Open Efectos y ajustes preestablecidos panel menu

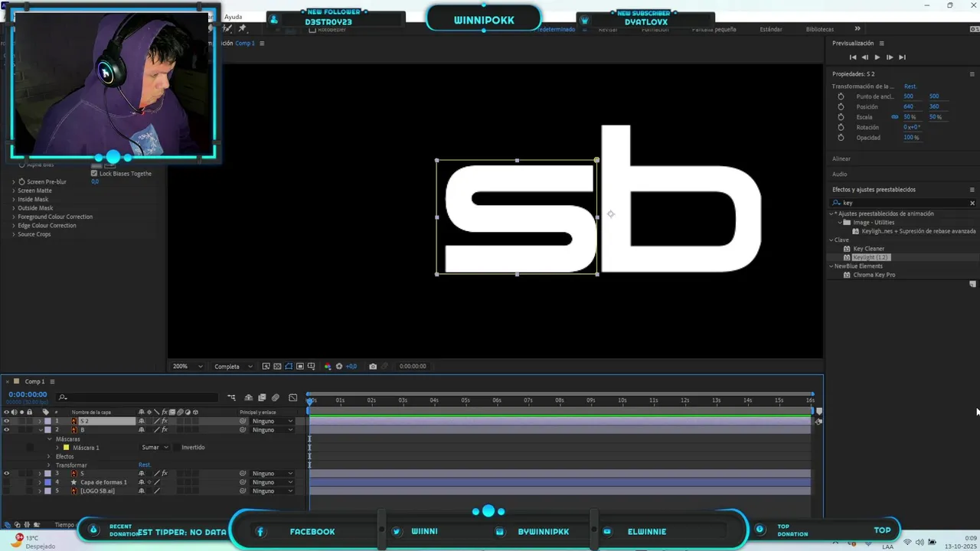click(972, 190)
